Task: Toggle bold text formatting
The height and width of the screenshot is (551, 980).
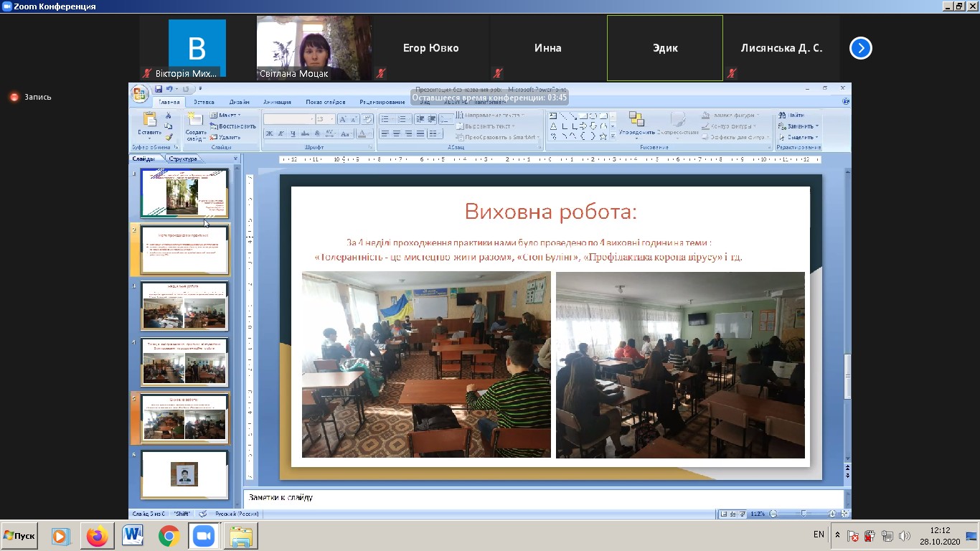Action: 269,133
